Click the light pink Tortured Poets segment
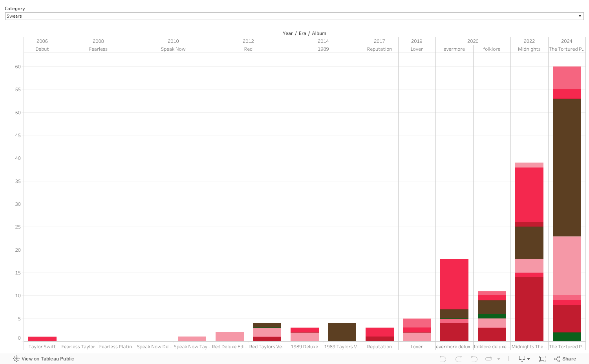This screenshot has width=589, height=364. pyautogui.click(x=567, y=266)
